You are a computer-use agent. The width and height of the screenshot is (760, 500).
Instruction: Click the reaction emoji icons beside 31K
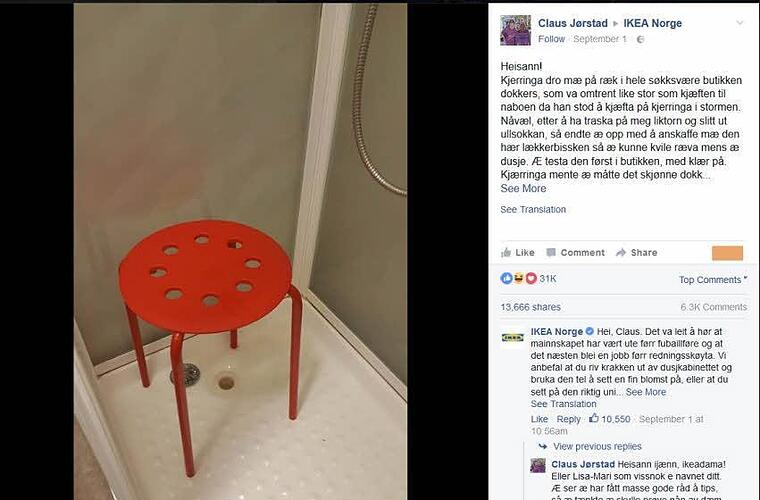(519, 278)
